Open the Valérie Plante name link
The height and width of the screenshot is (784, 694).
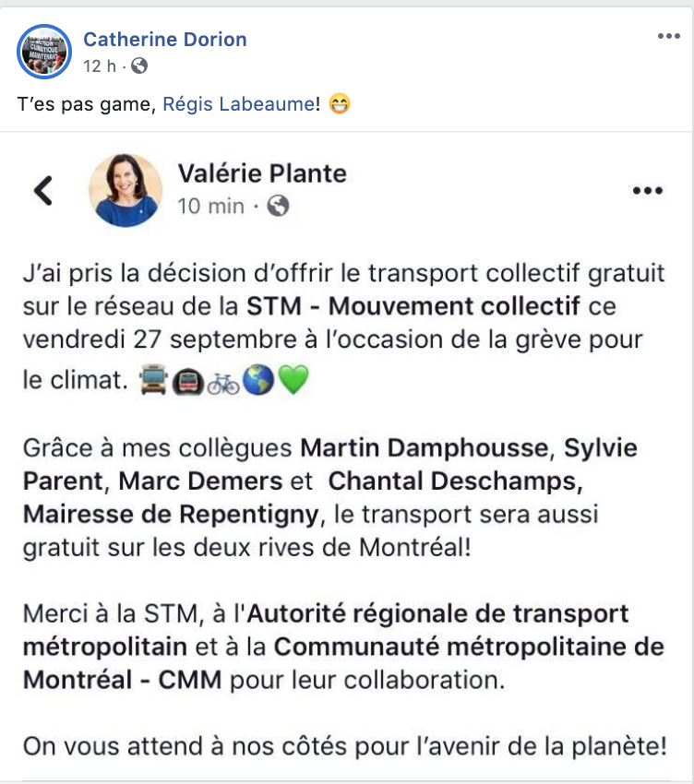click(262, 174)
